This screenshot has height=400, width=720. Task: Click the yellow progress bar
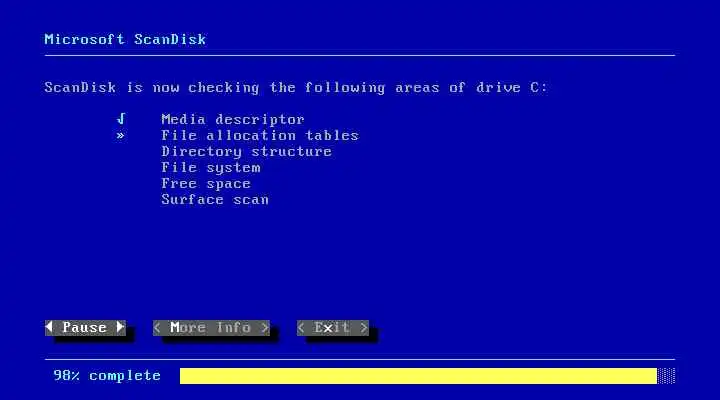[x=418, y=376]
